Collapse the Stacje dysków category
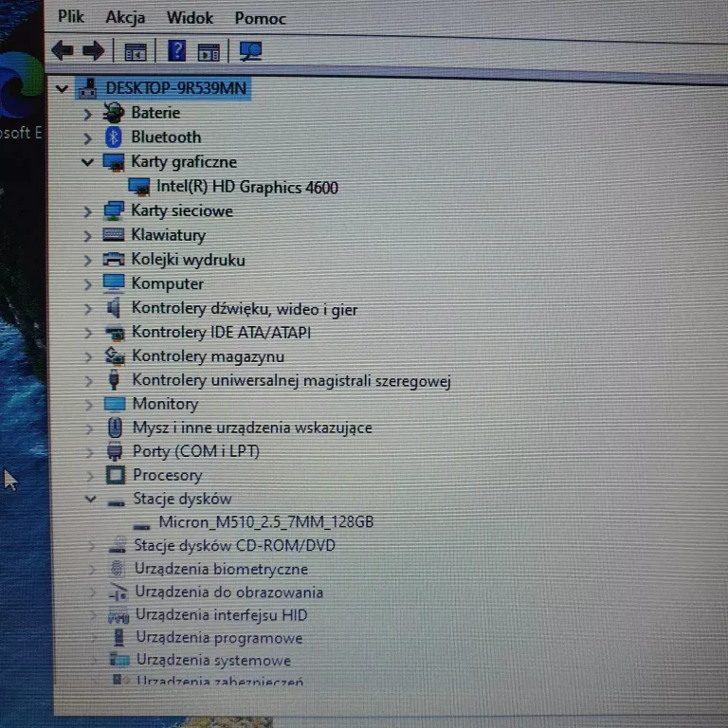This screenshot has width=728, height=728. pyautogui.click(x=91, y=499)
